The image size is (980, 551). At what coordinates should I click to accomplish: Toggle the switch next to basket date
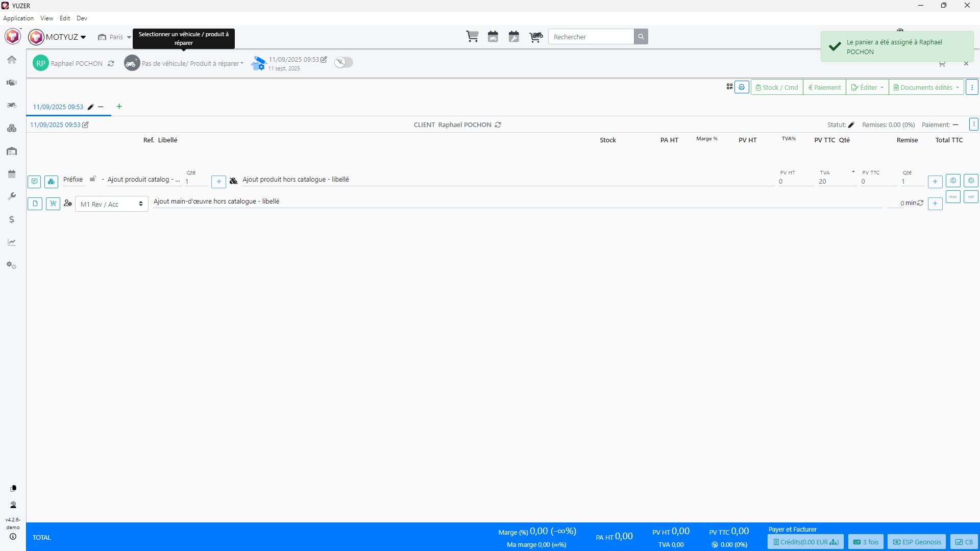[x=344, y=62]
